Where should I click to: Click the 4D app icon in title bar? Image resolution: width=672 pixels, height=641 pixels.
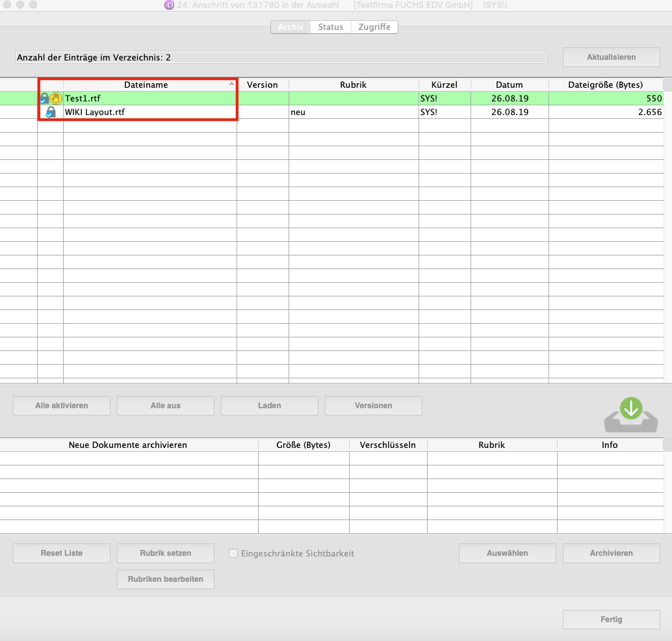pyautogui.click(x=169, y=5)
